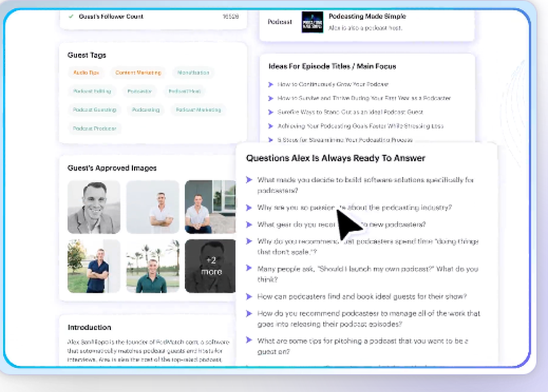Select the "Podcast Producer" guest tag
548x392 pixels.
[x=94, y=128]
